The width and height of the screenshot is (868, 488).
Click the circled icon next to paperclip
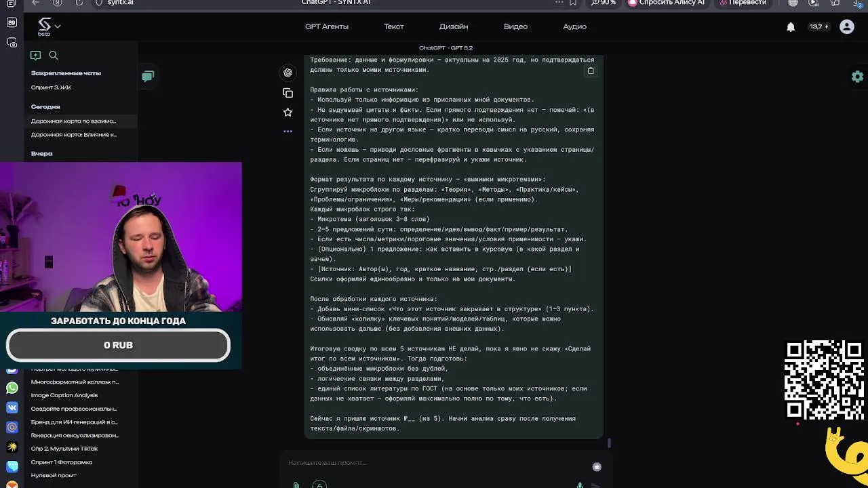pyautogui.click(x=319, y=485)
